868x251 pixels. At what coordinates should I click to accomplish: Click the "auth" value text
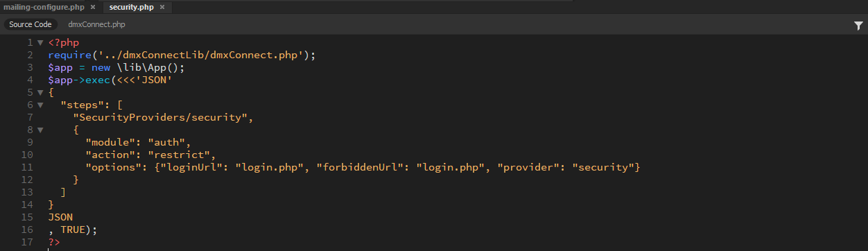tap(166, 143)
